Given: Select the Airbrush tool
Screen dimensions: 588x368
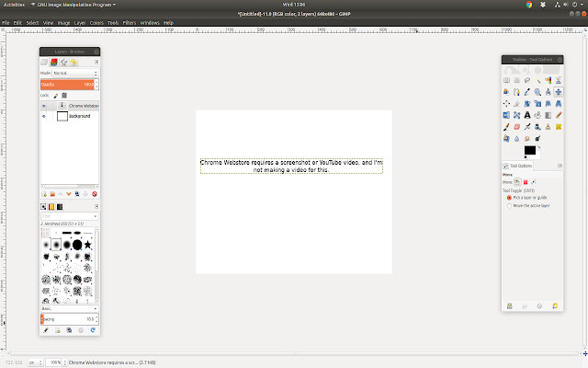Looking at the screenshot, I should pyautogui.click(x=527, y=127).
